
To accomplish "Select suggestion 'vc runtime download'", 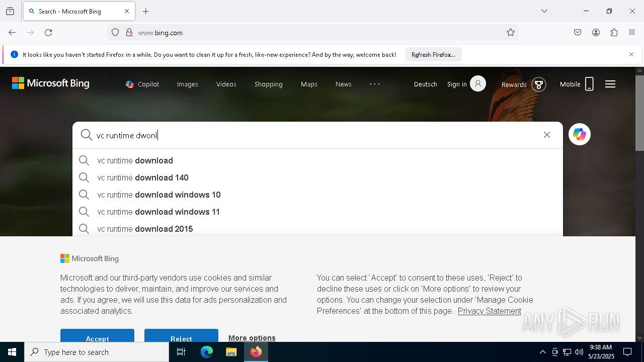I will point(317,160).
